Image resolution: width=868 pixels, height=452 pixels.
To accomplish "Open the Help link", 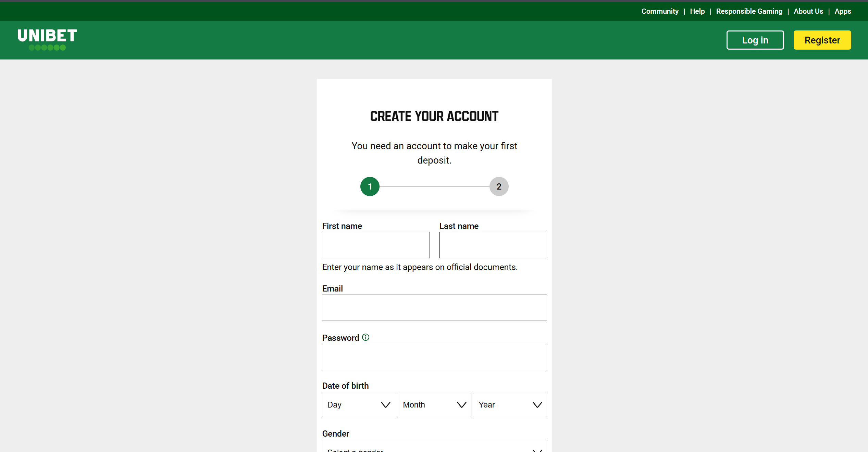I will (697, 11).
